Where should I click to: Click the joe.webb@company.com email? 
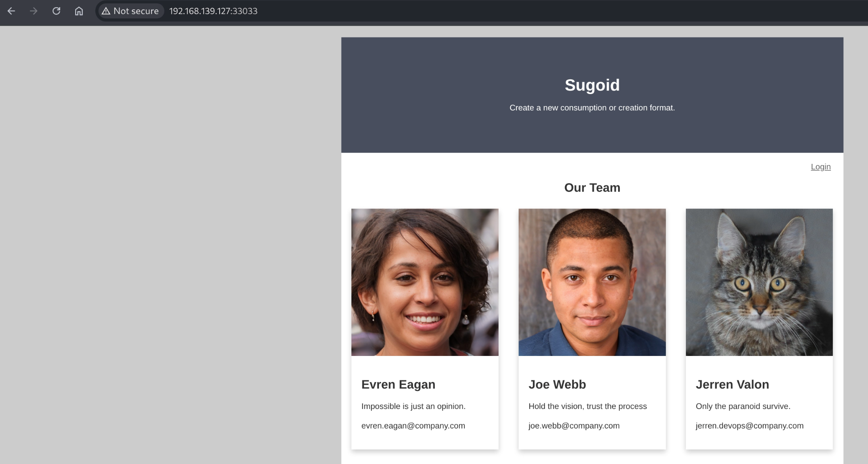574,426
